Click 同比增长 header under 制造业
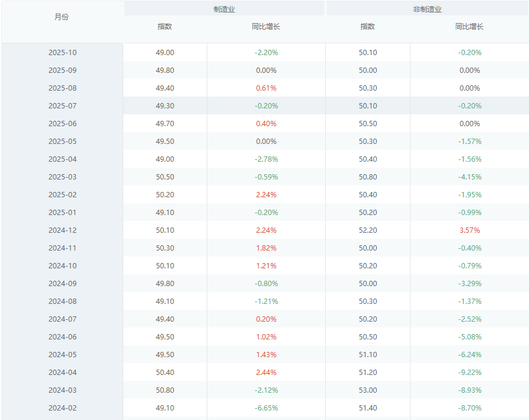This screenshot has height=420, width=529. click(x=266, y=27)
